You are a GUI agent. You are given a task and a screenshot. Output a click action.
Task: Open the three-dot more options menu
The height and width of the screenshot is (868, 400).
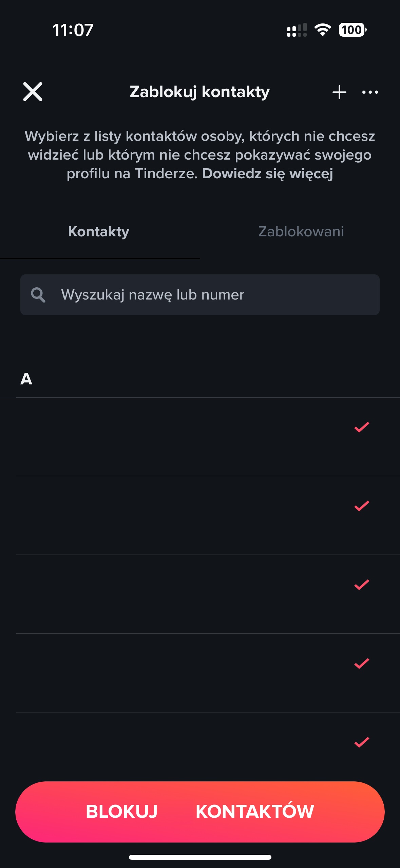(x=370, y=92)
